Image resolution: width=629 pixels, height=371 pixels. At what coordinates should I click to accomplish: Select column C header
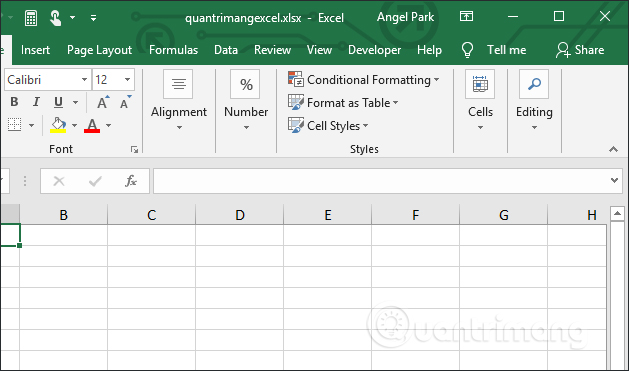click(152, 215)
